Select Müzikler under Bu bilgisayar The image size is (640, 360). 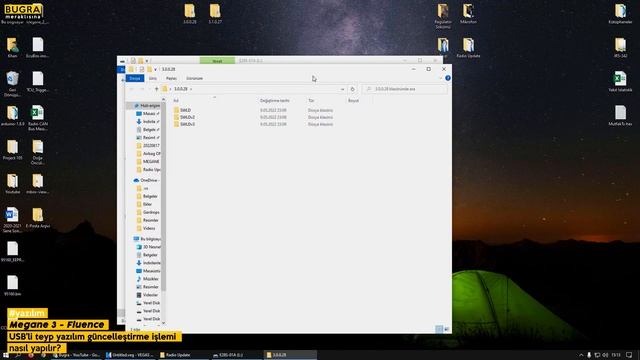click(x=148, y=279)
